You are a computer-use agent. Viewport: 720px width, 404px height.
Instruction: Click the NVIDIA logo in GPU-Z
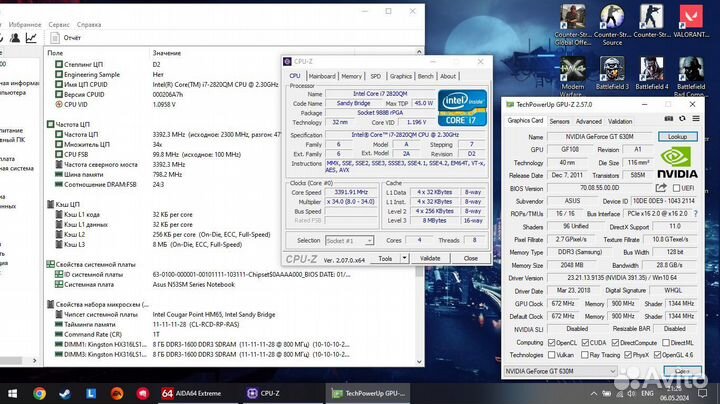point(677,162)
